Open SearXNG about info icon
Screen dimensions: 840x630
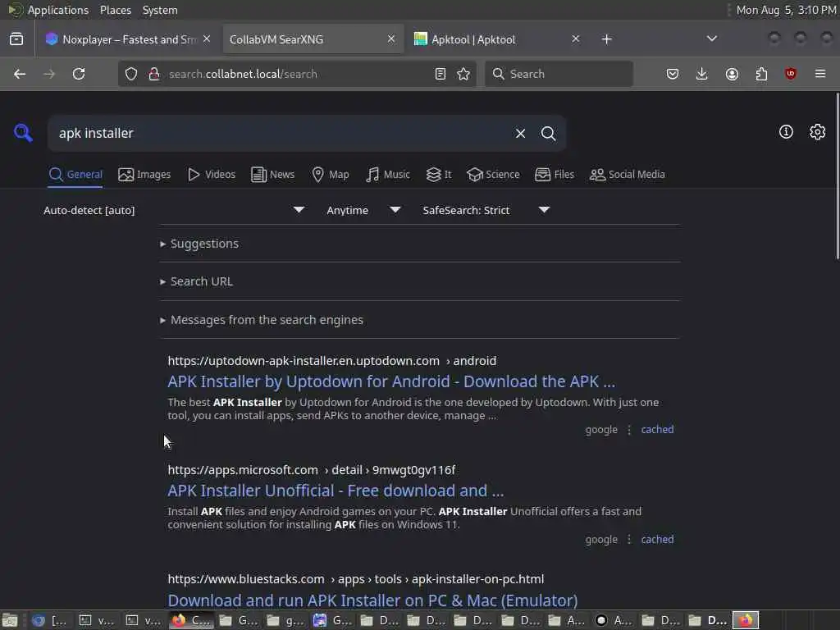(786, 132)
